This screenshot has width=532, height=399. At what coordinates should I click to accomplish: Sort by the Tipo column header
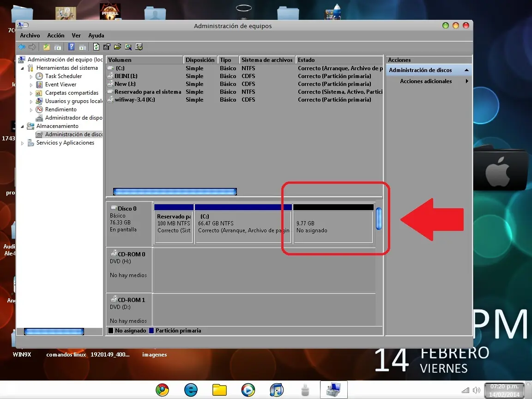228,60
